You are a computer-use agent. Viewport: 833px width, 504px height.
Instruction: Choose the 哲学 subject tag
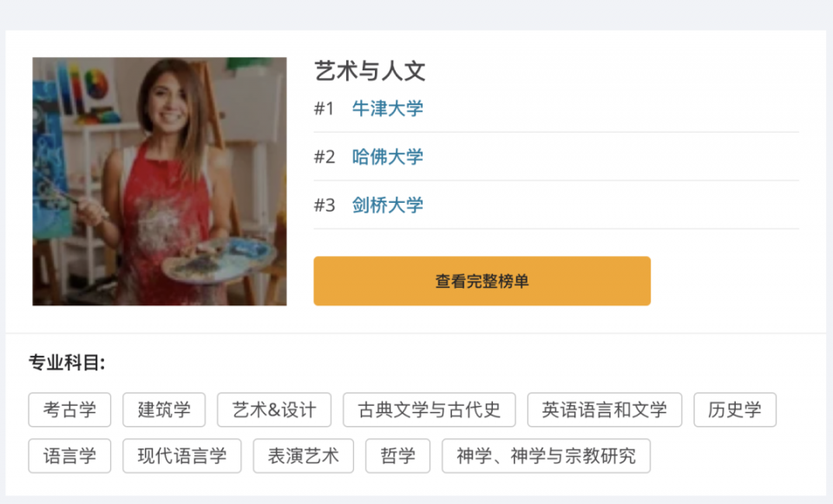(x=398, y=455)
